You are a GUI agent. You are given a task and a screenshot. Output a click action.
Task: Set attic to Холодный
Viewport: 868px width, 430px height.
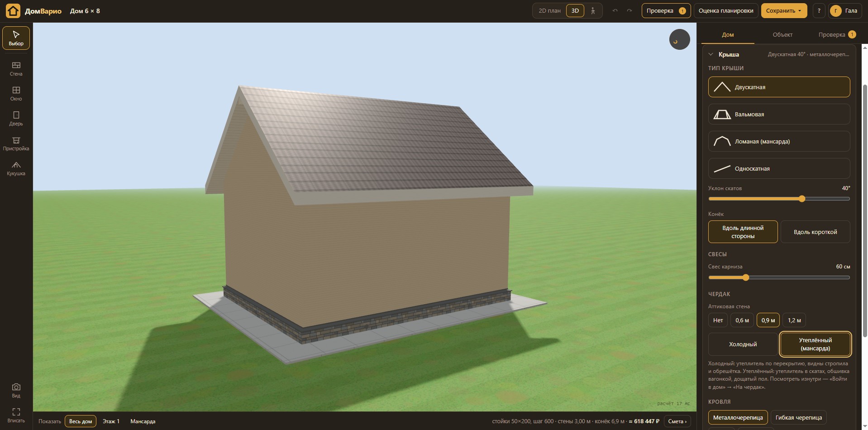coord(743,344)
